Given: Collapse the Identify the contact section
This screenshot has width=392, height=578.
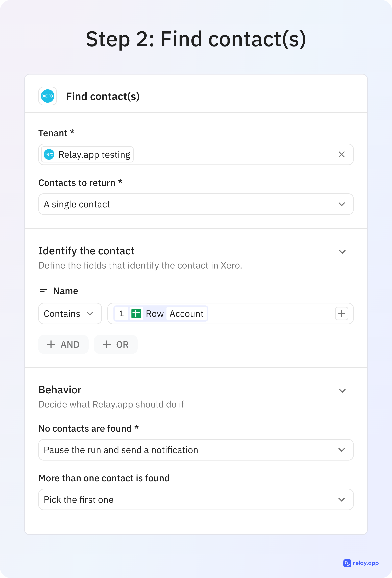Looking at the screenshot, I should tap(342, 251).
